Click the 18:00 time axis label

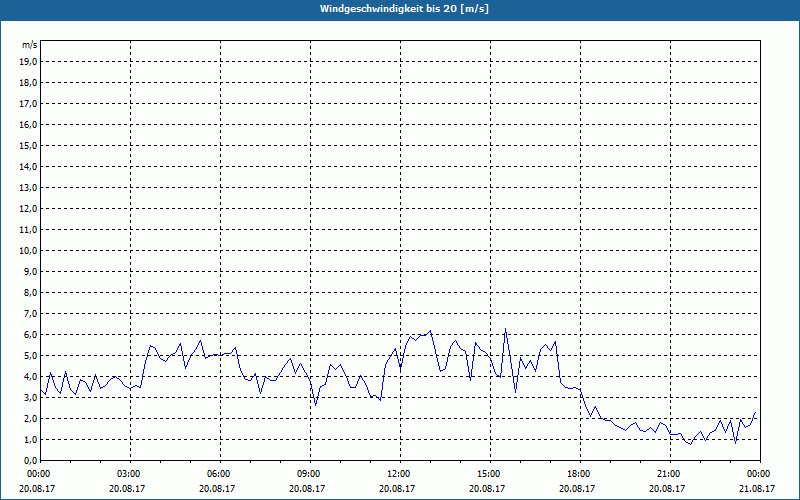coord(581,474)
